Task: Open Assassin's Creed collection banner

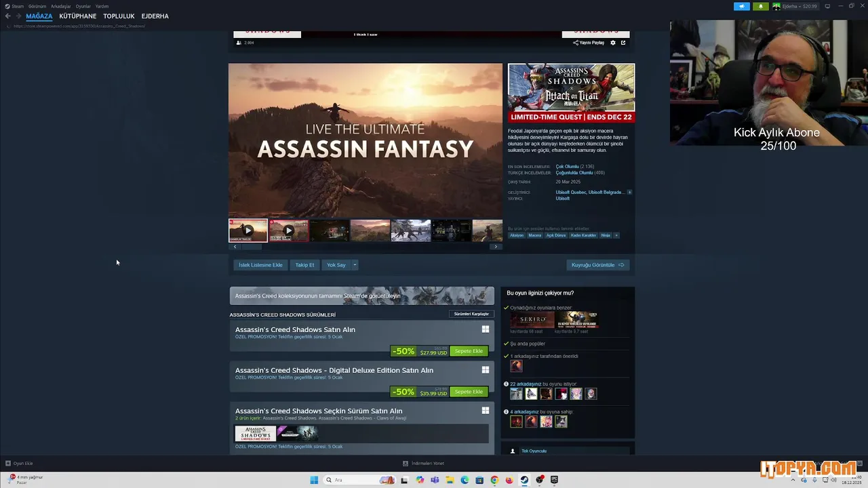Action: pyautogui.click(x=362, y=296)
